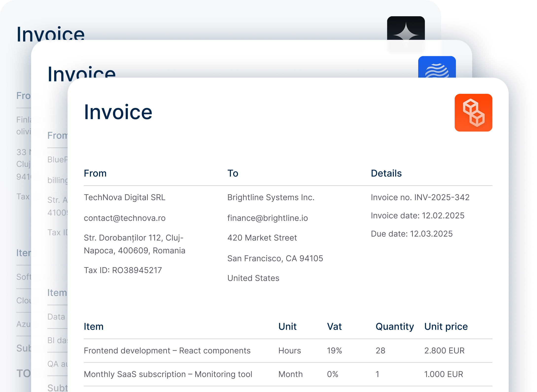The image size is (537, 392).
Task: Click the From section header
Action: 95,173
